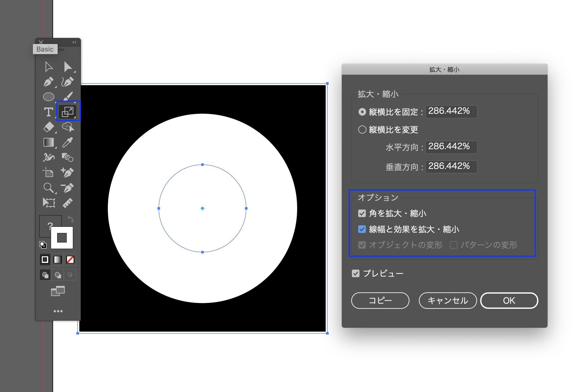Pick the Eraser tool
The width and height of the screenshot is (587, 392).
tap(49, 127)
